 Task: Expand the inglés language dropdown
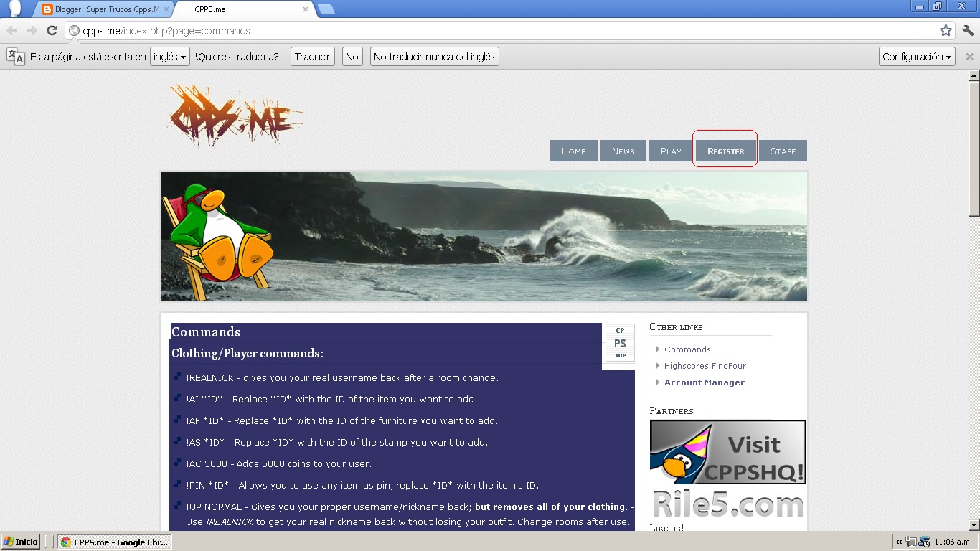(x=169, y=56)
